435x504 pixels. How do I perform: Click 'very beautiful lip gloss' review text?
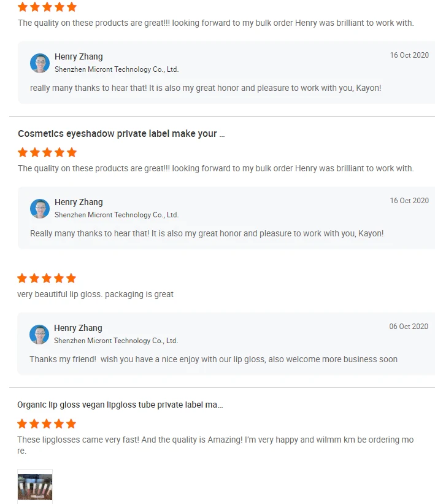95,295
